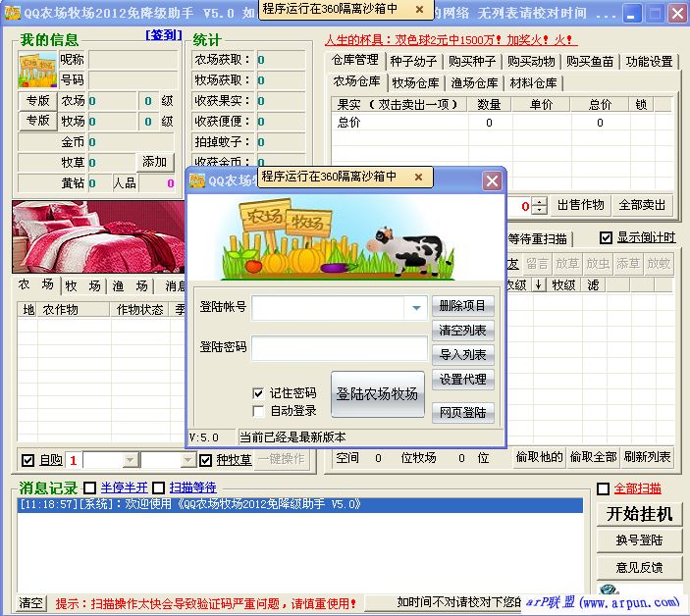
Task: Click 刷新列表 button
Action: pos(647,458)
